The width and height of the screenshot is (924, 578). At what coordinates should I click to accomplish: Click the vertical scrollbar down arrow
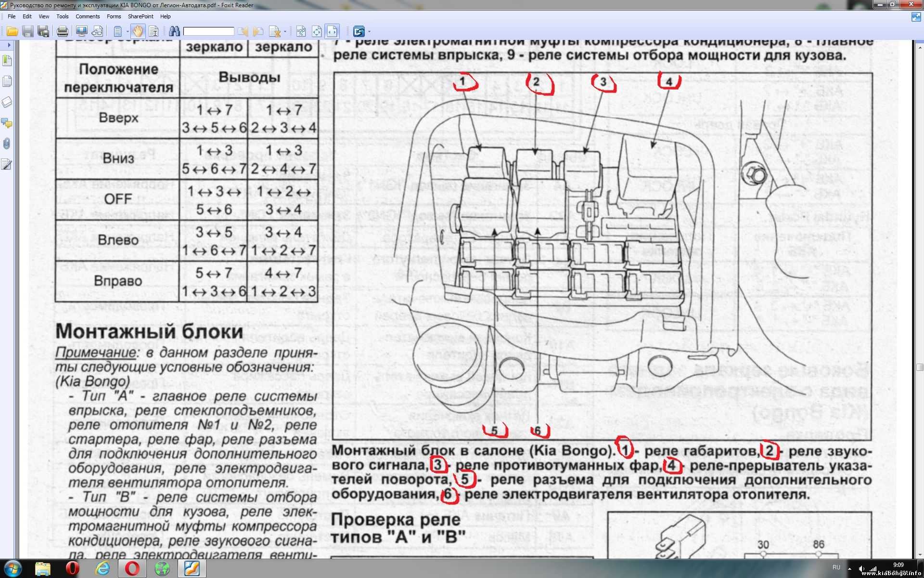click(920, 555)
